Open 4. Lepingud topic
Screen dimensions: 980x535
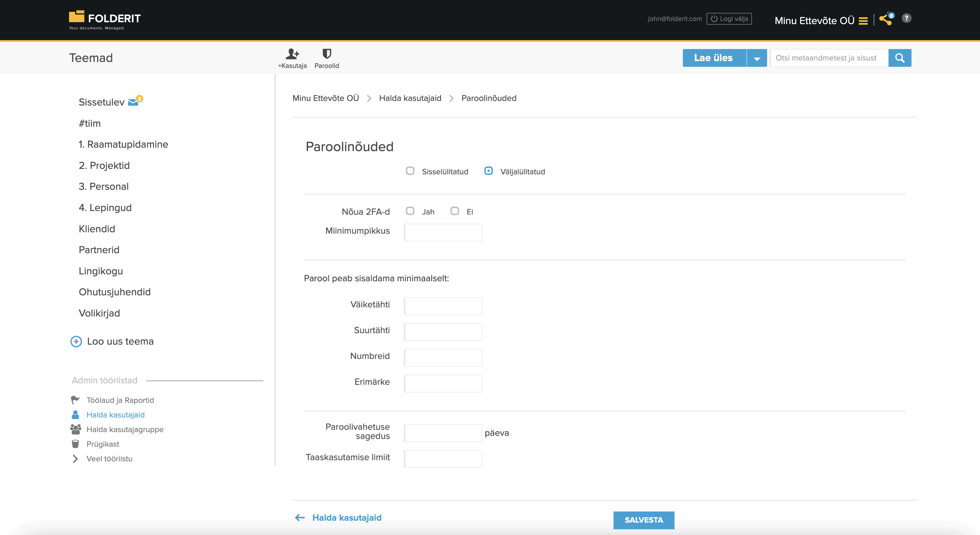tap(105, 208)
